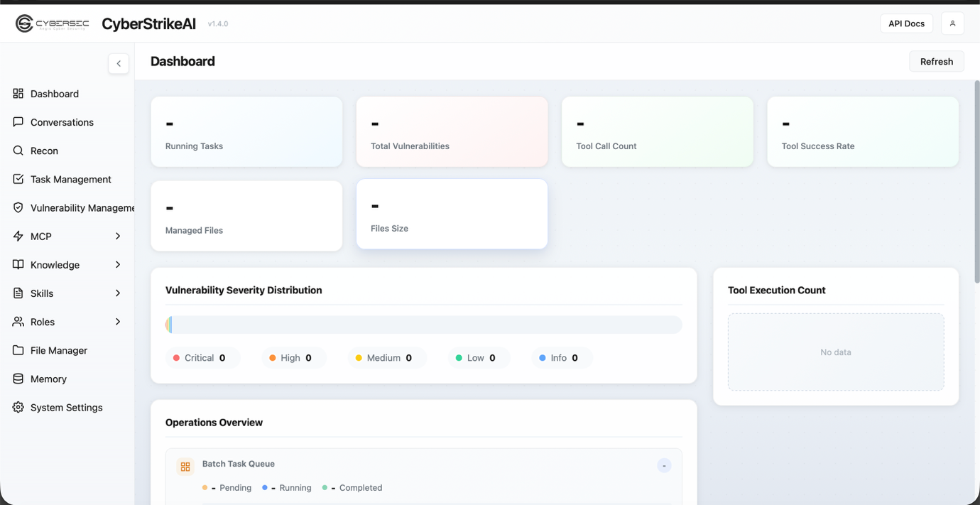Open File Manager via its folder icon
This screenshot has width=980, height=505.
18,350
